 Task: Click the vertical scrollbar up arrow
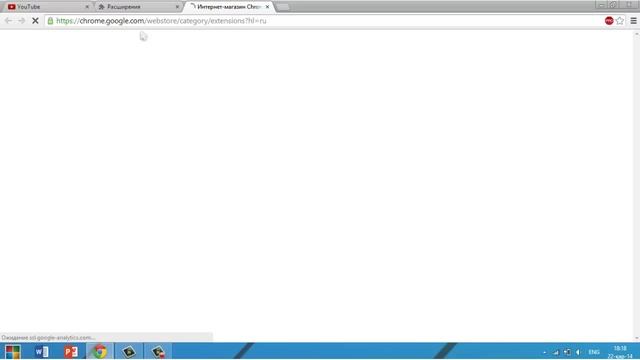click(637, 35)
